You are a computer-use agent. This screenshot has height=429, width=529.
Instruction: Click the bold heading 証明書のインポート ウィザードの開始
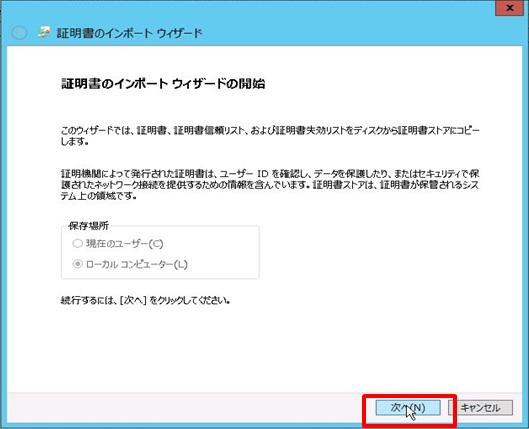[x=163, y=84]
